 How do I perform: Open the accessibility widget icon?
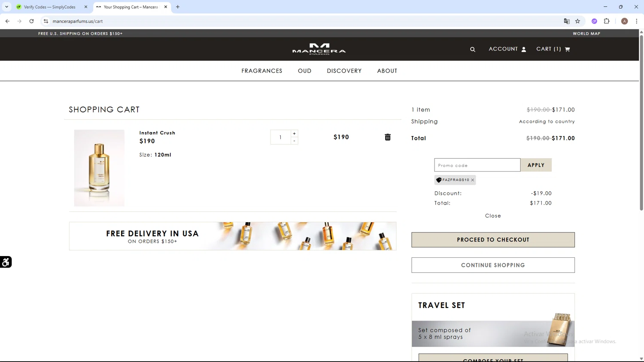click(6, 262)
